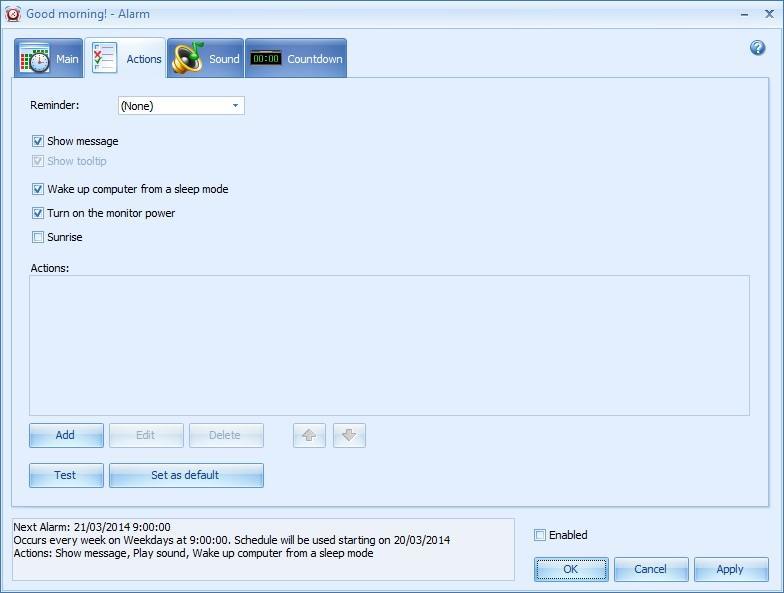Open the Countdown tab
This screenshot has height=593, width=784.
(296, 58)
